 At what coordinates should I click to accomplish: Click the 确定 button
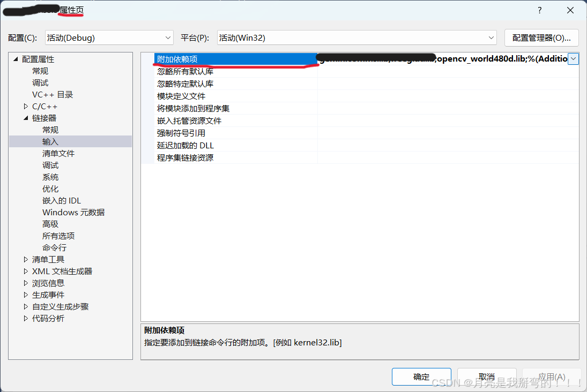pyautogui.click(x=421, y=376)
